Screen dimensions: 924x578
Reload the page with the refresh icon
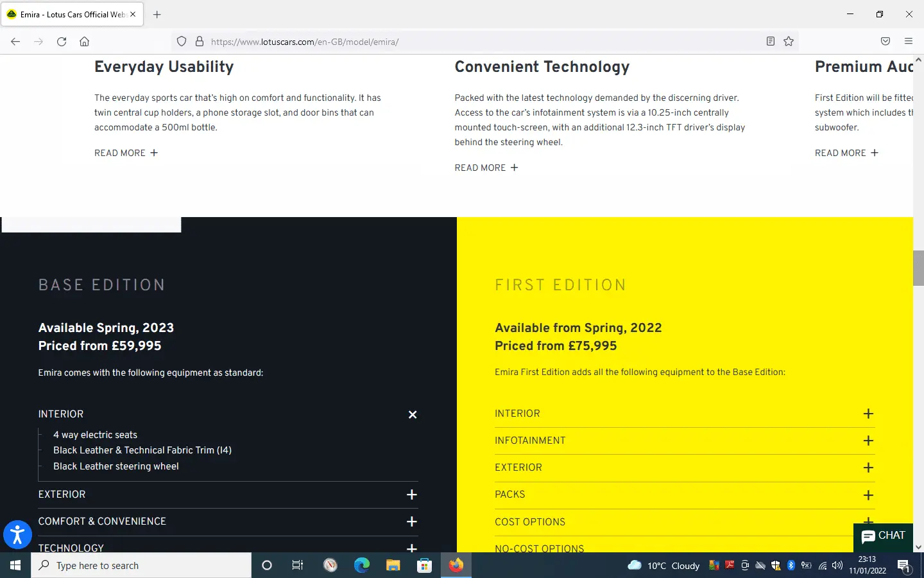click(x=62, y=42)
